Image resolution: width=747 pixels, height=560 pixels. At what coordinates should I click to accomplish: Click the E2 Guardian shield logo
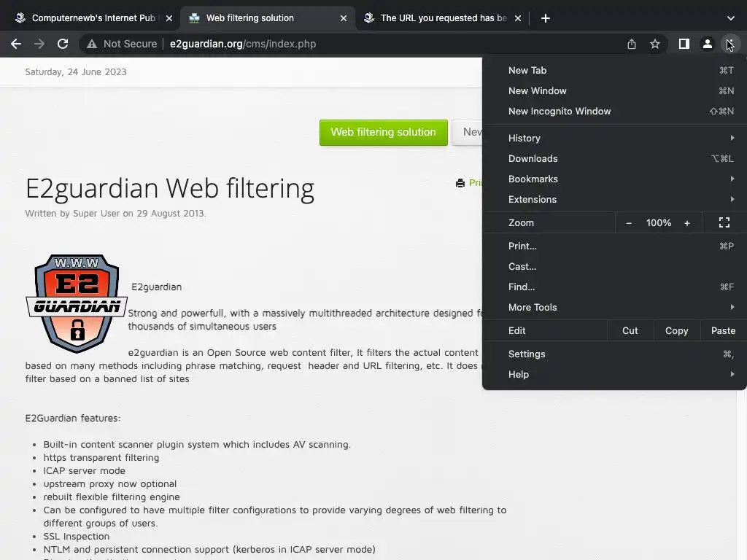(76, 304)
